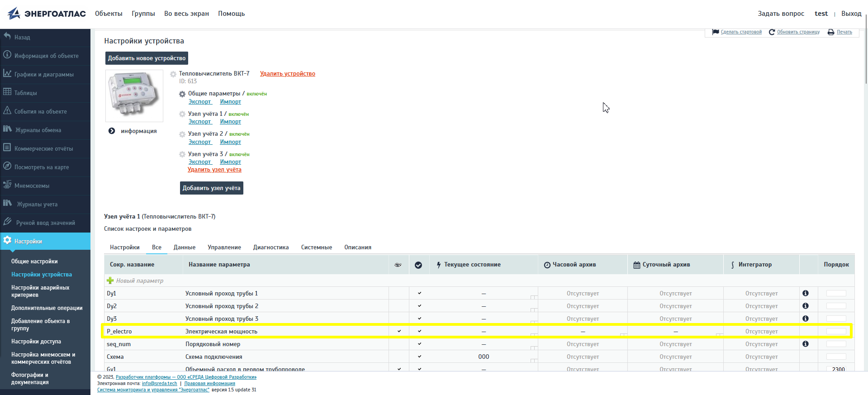The image size is (868, 395).
Task: Click the info icon in Dy1 row
Action: 805,293
